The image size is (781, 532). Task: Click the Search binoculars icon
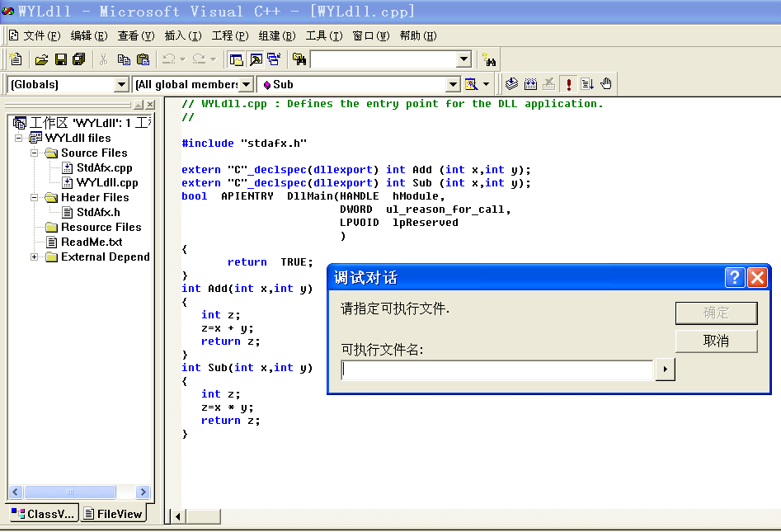pyautogui.click(x=489, y=59)
